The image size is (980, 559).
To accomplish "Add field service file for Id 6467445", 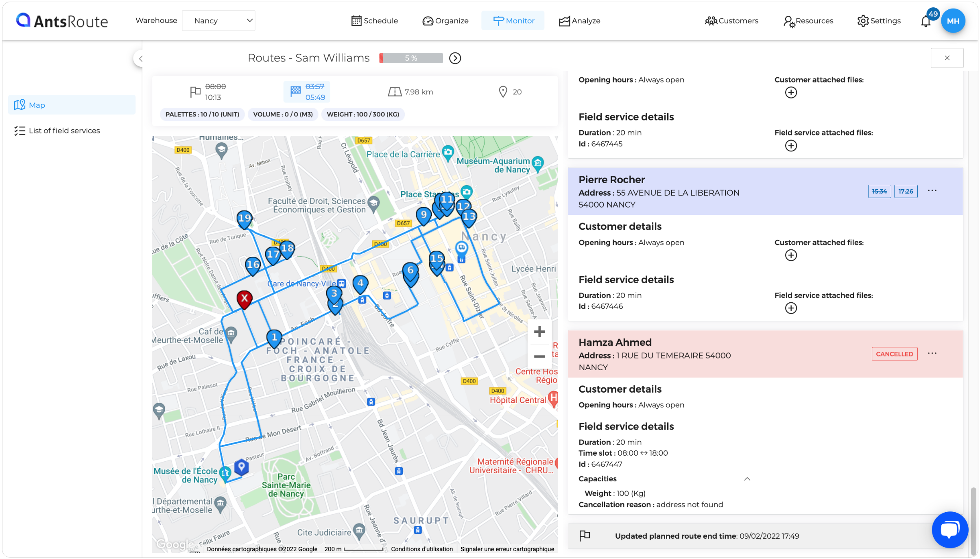I will 790,146.
